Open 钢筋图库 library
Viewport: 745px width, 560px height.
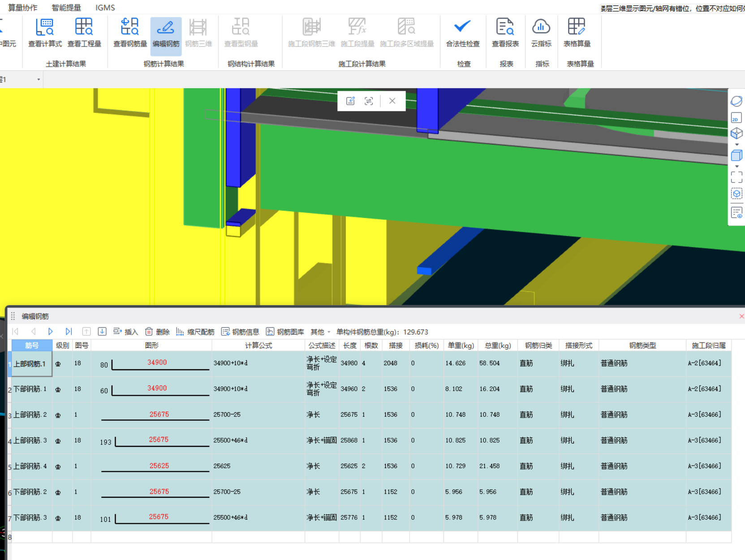(x=285, y=332)
